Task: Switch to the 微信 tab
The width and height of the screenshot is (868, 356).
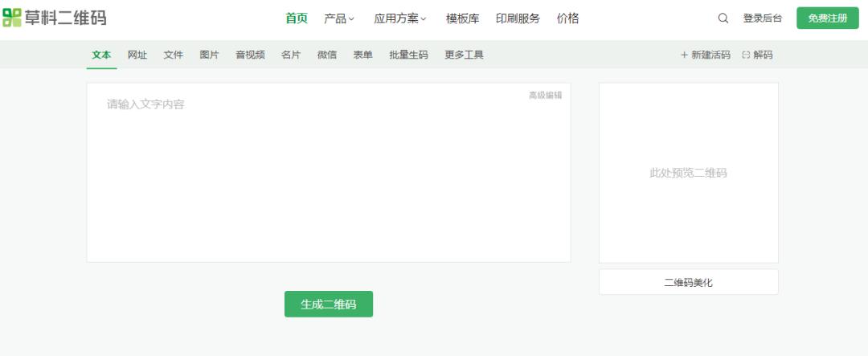Action: pyautogui.click(x=326, y=55)
